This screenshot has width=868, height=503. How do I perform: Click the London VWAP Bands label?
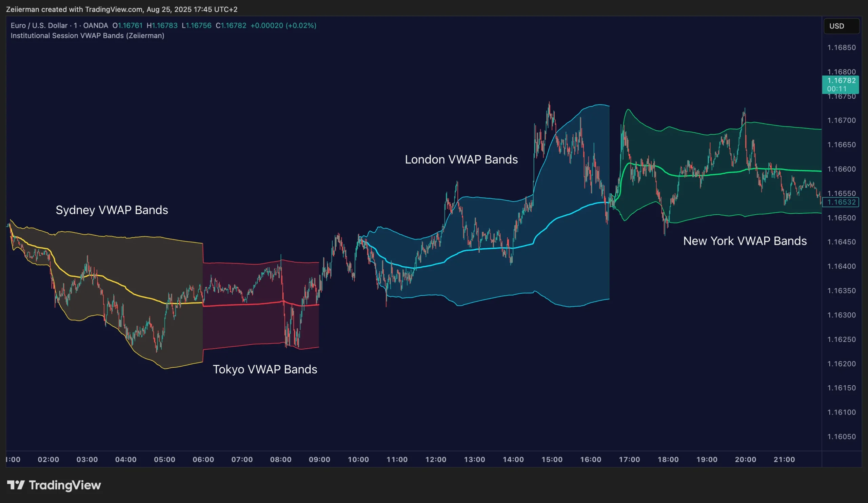point(461,159)
